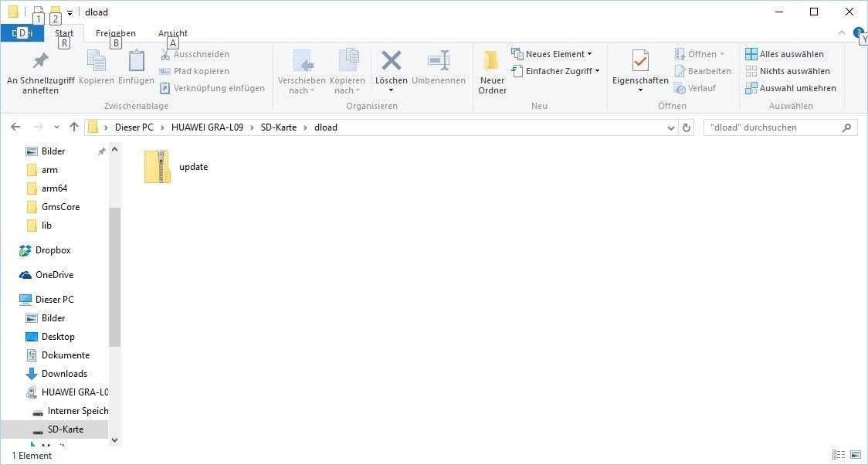Open the lib folder in sidebar
This screenshot has width=868, height=465.
(39, 226)
